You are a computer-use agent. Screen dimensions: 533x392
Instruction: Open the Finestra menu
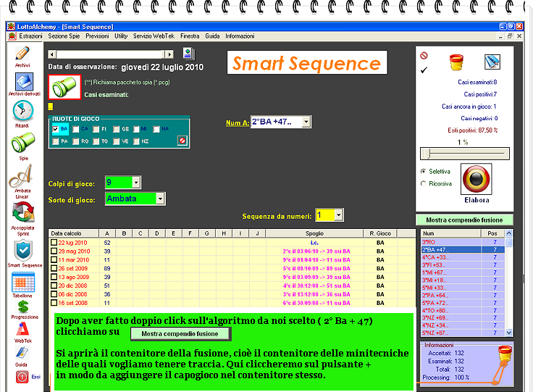coord(190,36)
